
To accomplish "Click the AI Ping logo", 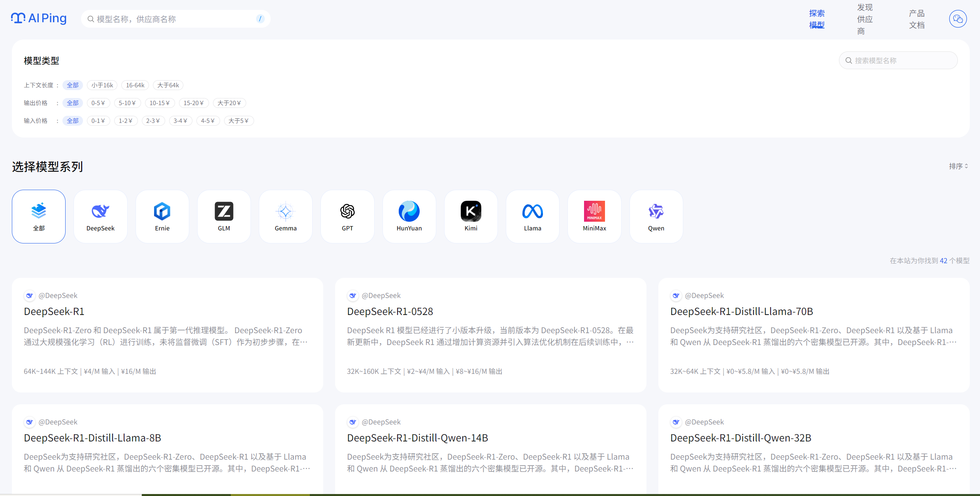I will click(39, 19).
